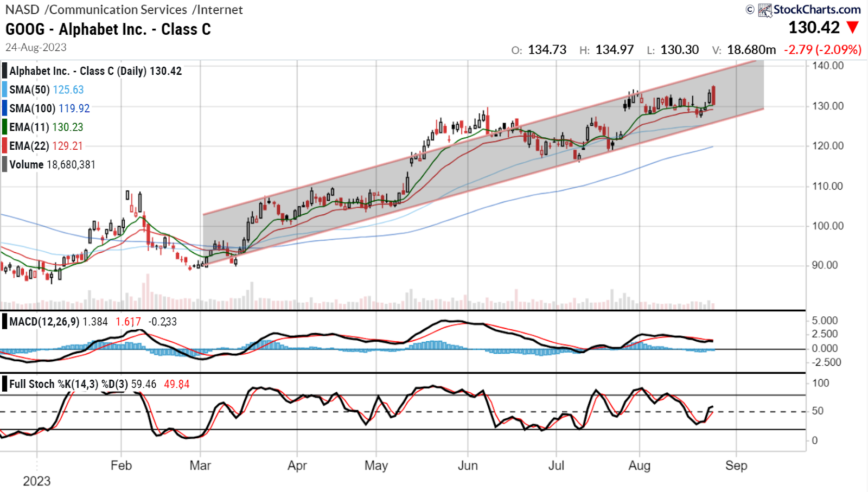Click the Sep month label on time axis
This screenshot has width=868, height=492.
tap(736, 465)
